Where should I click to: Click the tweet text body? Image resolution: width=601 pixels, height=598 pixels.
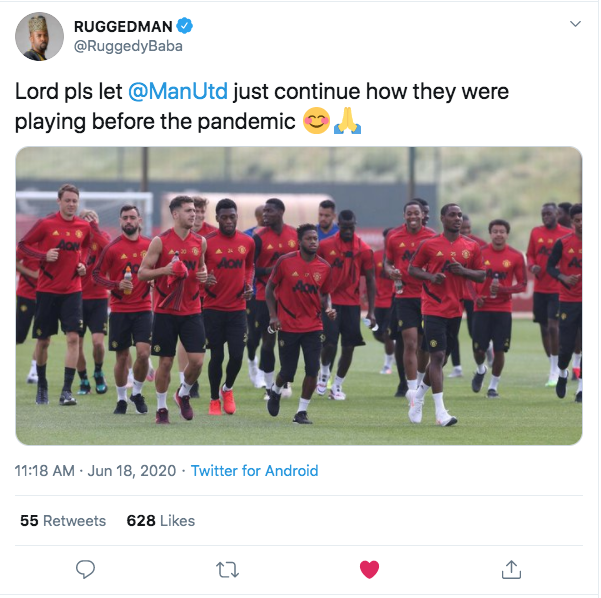click(x=262, y=106)
